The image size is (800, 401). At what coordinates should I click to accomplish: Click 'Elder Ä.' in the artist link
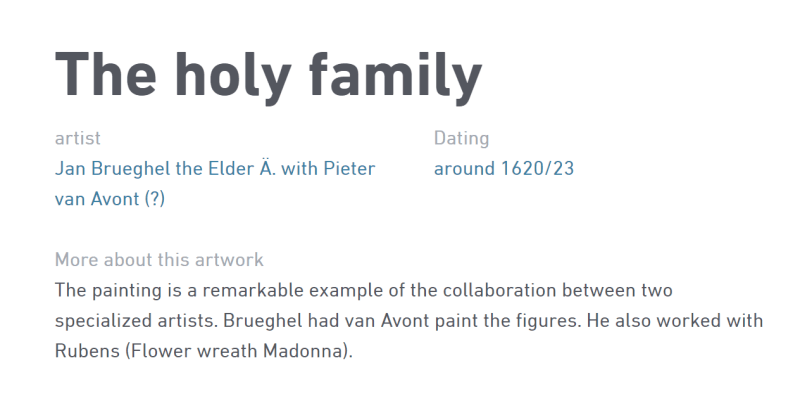coord(247,168)
